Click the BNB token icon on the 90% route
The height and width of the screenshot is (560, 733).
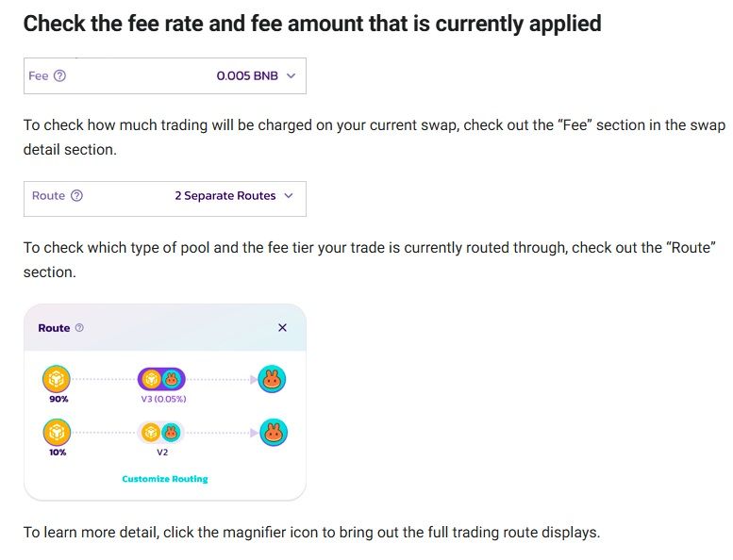57,379
